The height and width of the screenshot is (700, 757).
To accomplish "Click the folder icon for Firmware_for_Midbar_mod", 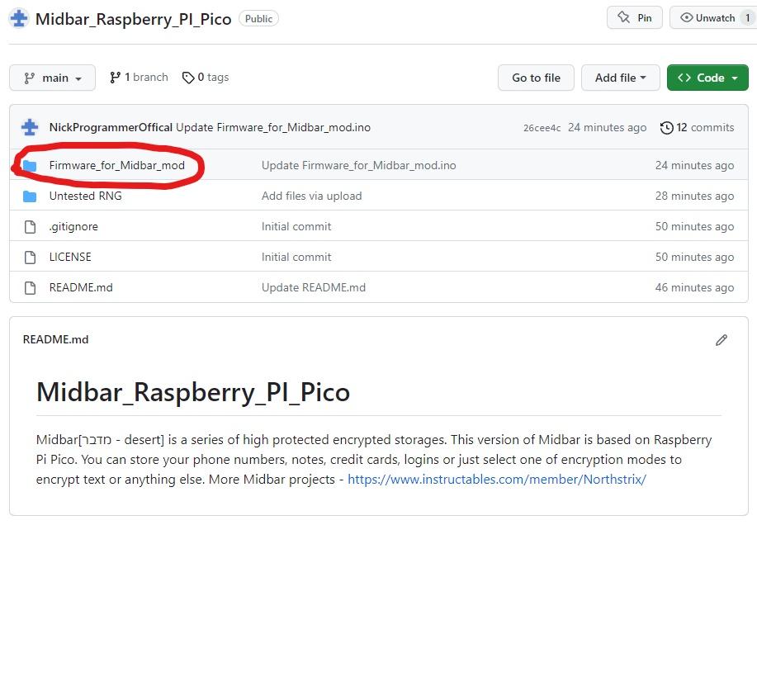I will (x=30, y=166).
